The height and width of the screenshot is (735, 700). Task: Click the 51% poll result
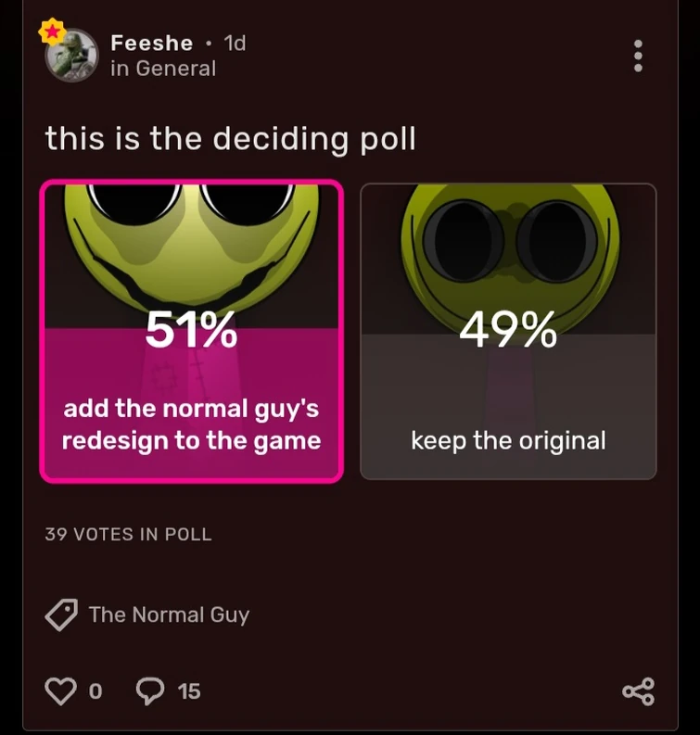191,331
